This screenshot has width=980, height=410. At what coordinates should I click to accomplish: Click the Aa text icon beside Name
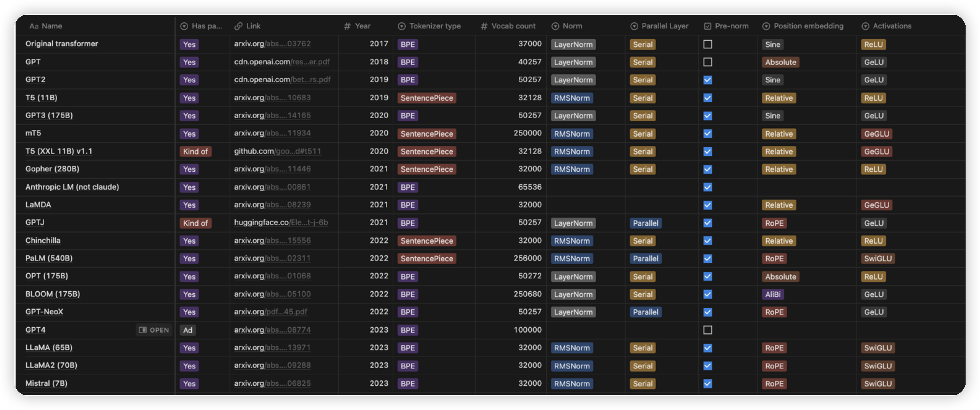coord(34,26)
